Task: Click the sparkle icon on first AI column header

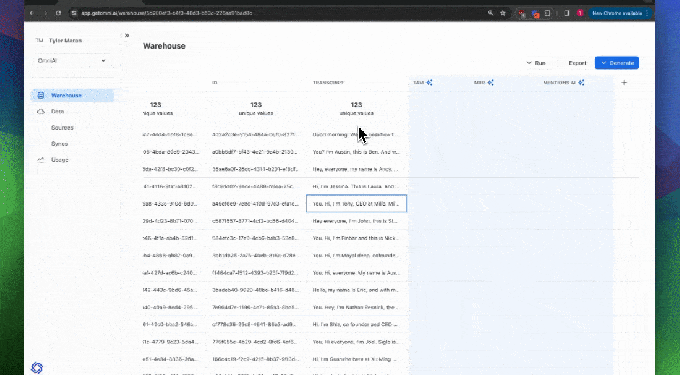Action: pyautogui.click(x=429, y=82)
